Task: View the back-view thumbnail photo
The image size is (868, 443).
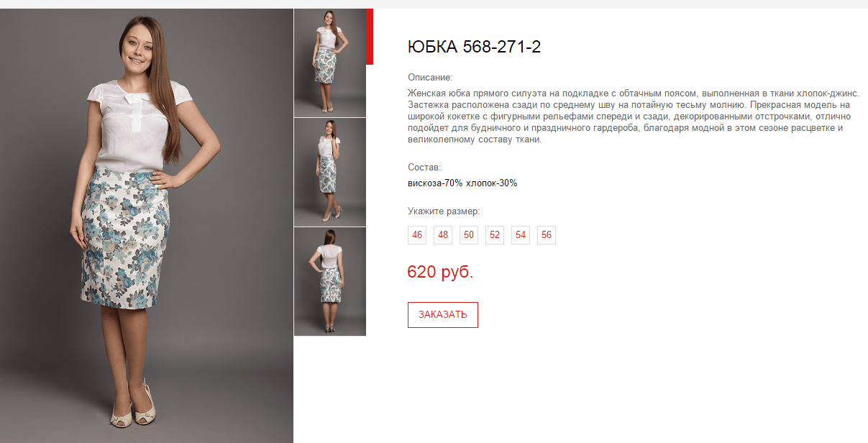Action: pos(330,282)
